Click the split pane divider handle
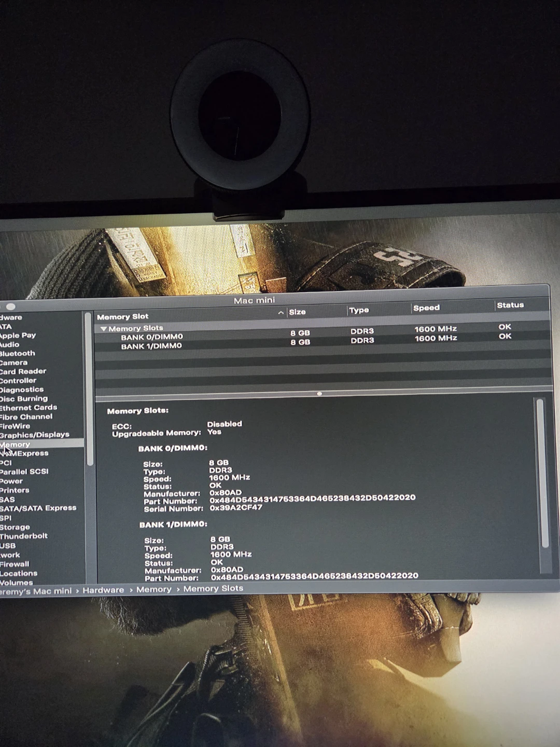This screenshot has height=747, width=560. tap(319, 394)
